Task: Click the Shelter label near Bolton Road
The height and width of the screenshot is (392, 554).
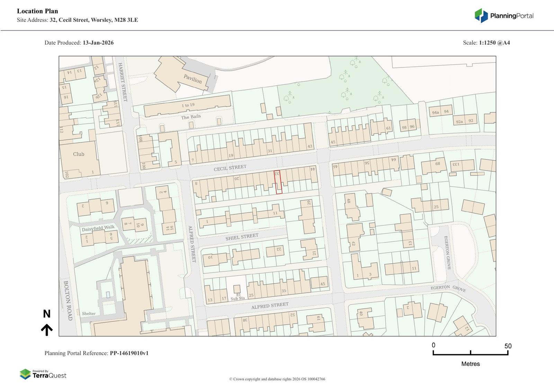Action: 89,314
